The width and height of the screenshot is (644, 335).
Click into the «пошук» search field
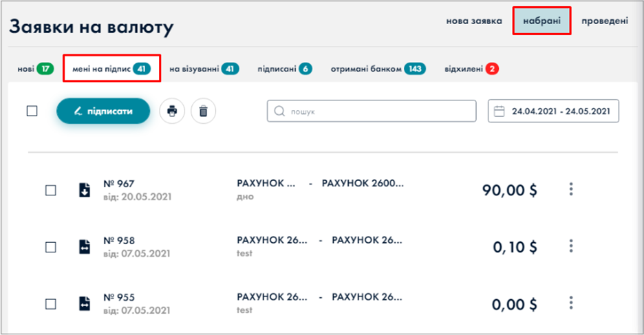point(378,111)
